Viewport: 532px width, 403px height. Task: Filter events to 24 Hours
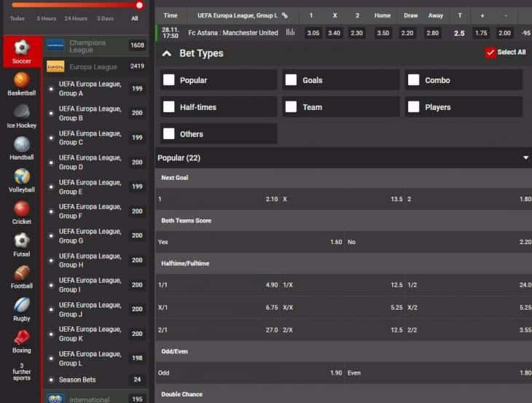point(76,18)
